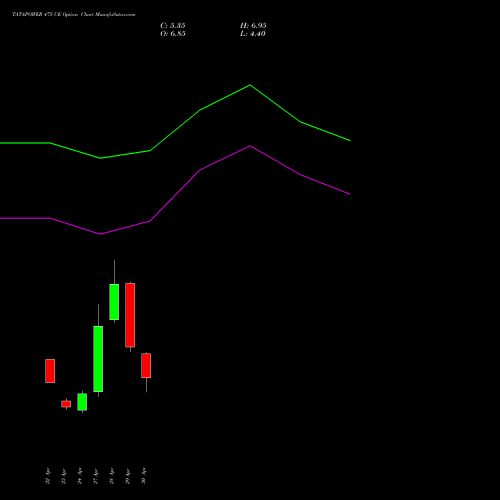Viewport: 500px width, 500px height.
Task: Click the 29 Apr date label
Action: click(128, 476)
